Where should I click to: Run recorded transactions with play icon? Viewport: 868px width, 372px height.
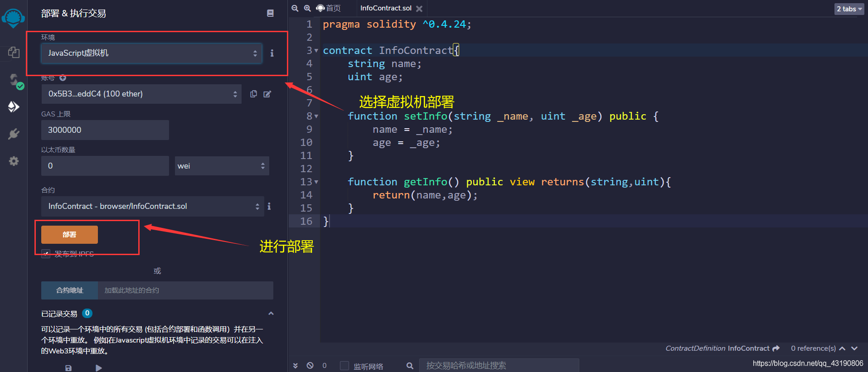pos(99,368)
